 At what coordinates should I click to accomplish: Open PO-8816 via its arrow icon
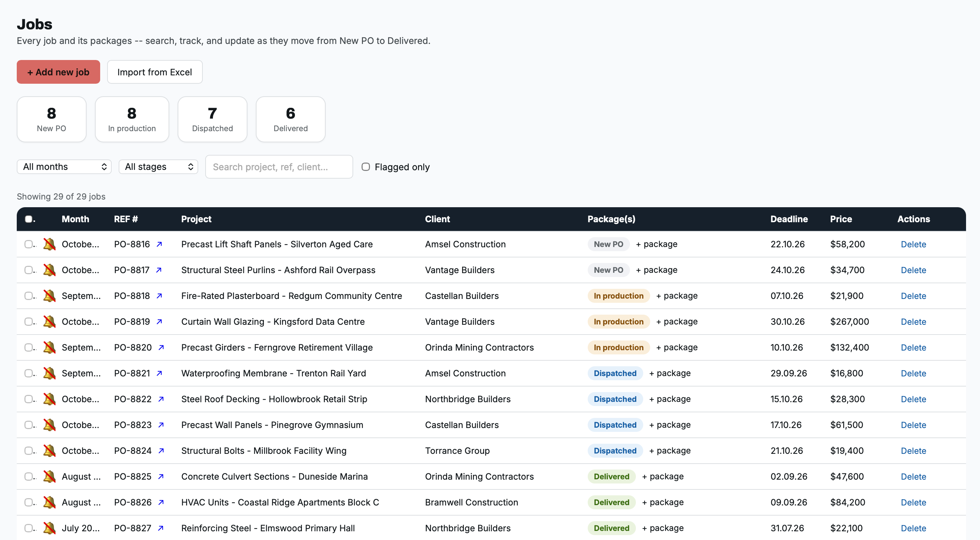point(159,244)
